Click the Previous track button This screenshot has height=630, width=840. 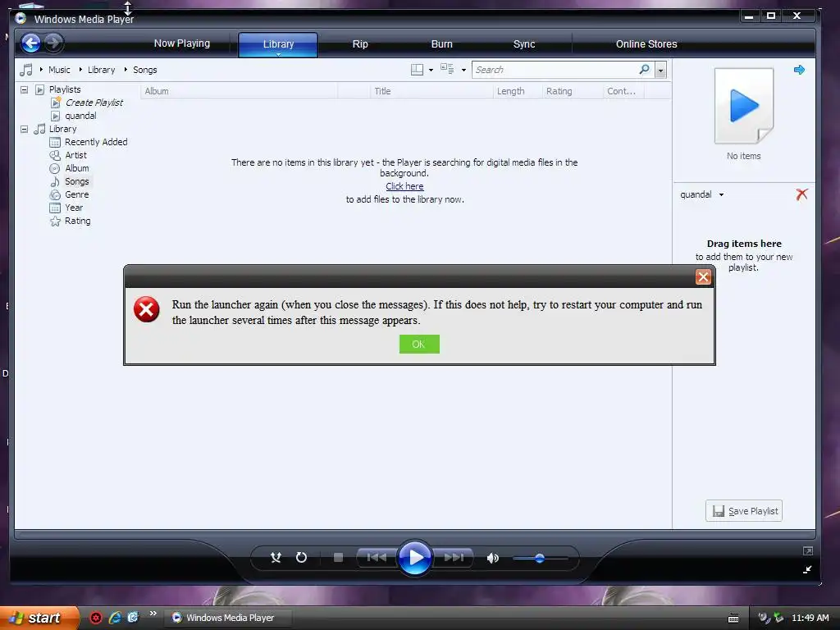(377, 558)
